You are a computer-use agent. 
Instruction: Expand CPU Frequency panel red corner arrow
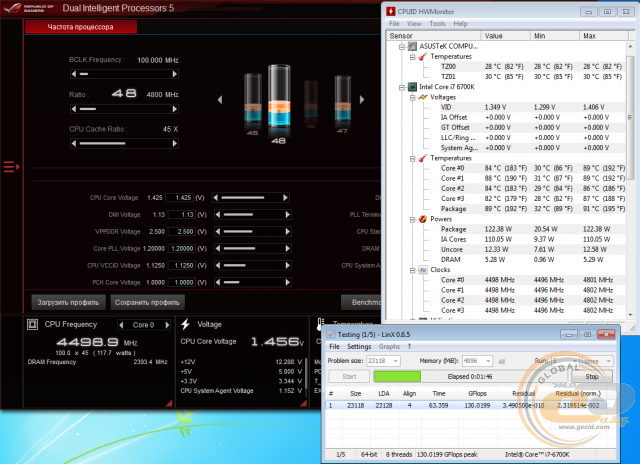[169, 403]
